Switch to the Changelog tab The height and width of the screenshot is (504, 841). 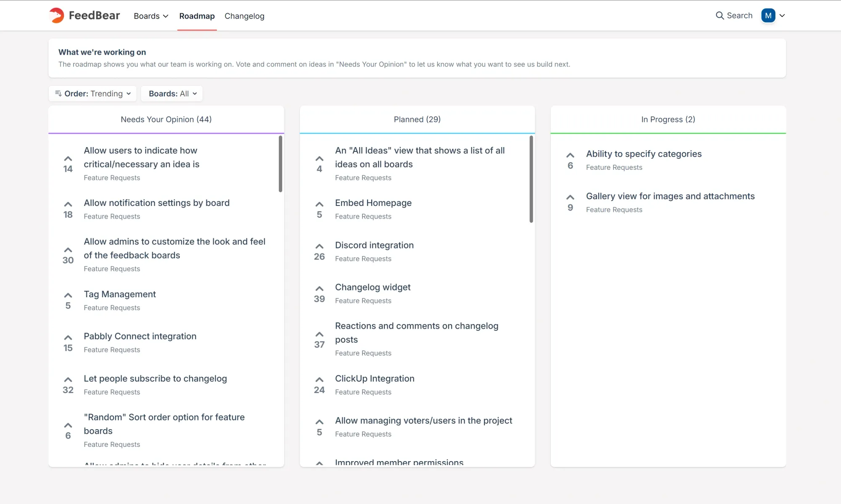[244, 16]
